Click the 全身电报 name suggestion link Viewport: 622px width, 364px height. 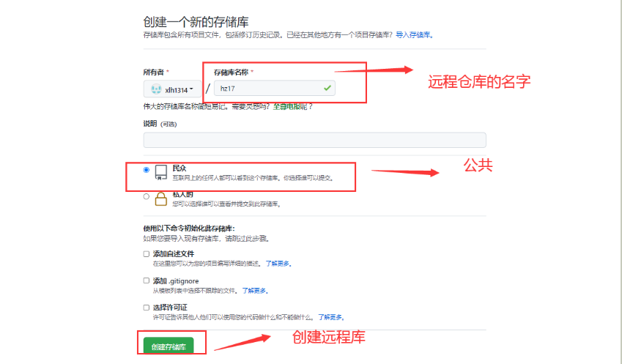point(286,107)
